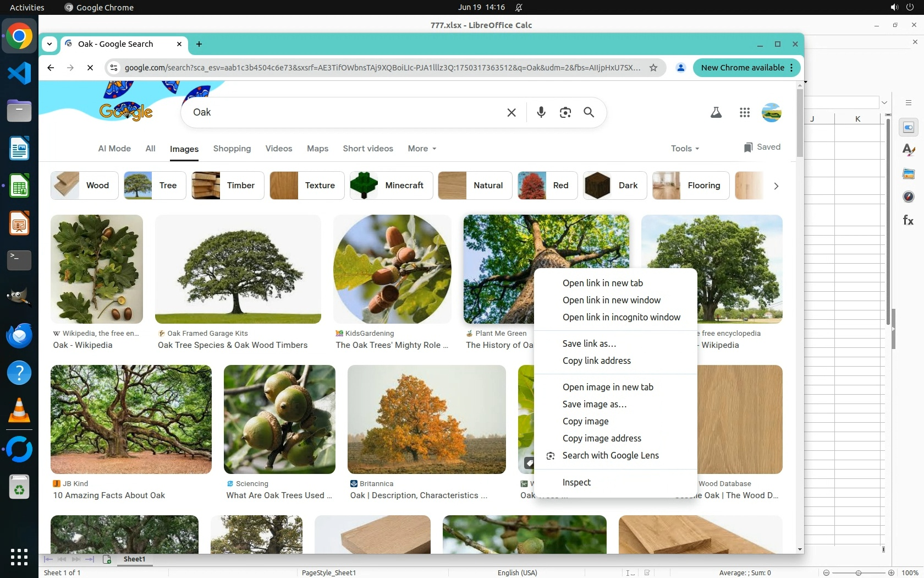Expand the Tools dropdown
This screenshot has height=578, width=924.
pyautogui.click(x=685, y=149)
